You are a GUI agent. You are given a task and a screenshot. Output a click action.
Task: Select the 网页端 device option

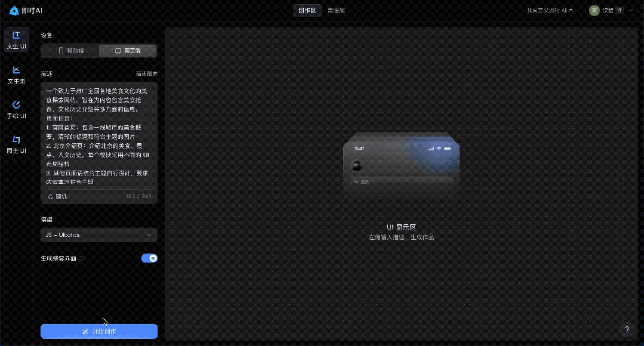[x=128, y=51]
